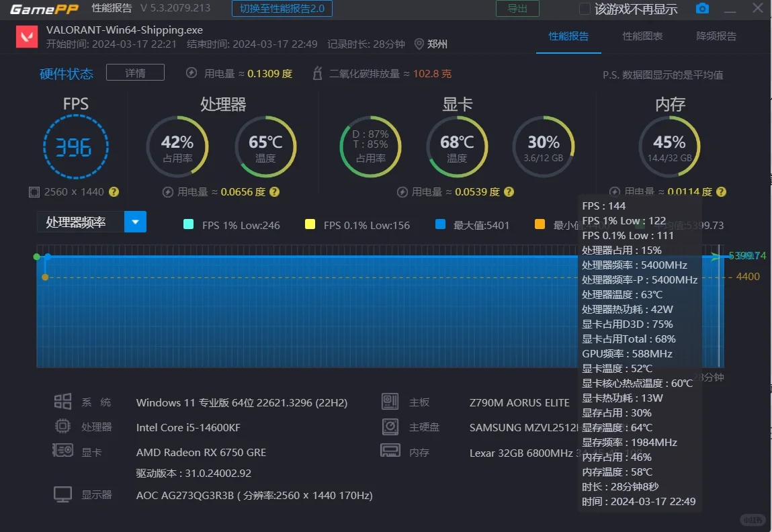Click the VRAM 30% gauge

coord(544,146)
